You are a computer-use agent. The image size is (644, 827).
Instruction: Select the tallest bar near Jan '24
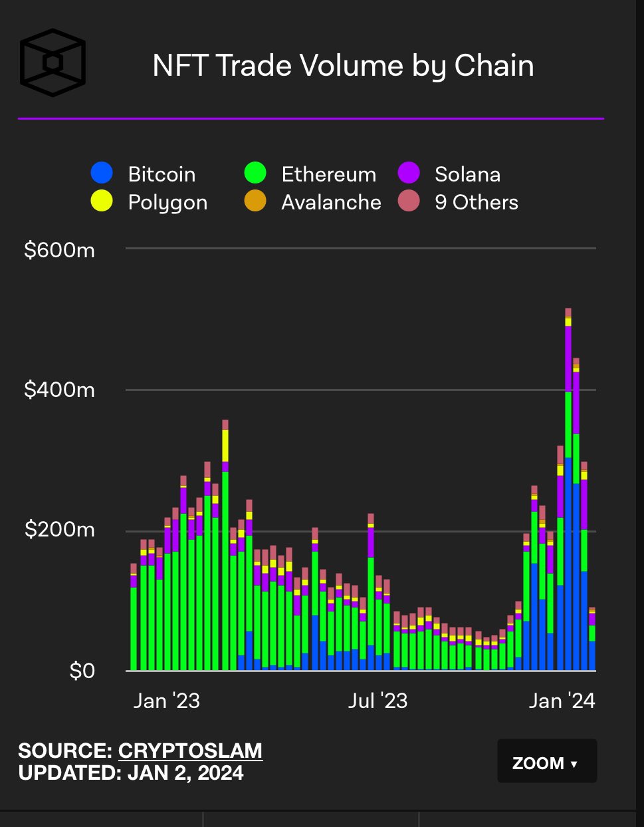[568, 489]
